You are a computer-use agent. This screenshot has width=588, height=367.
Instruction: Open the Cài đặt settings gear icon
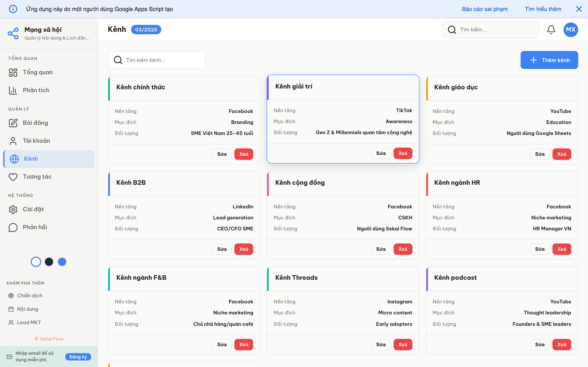coord(13,209)
